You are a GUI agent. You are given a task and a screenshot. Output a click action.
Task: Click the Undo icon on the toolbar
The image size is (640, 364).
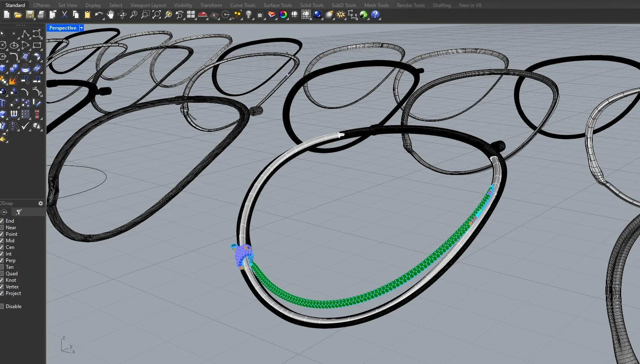[x=99, y=15]
